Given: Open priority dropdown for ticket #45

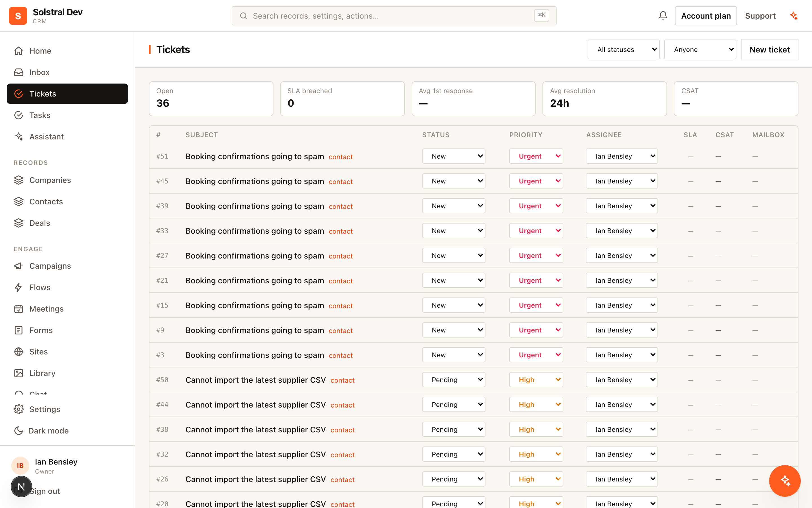Looking at the screenshot, I should 536,181.
